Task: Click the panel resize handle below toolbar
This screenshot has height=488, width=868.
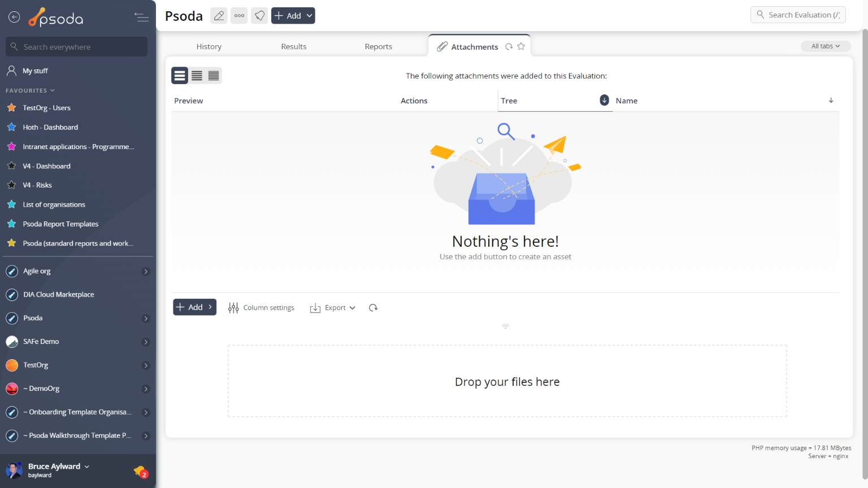Action: (x=506, y=326)
